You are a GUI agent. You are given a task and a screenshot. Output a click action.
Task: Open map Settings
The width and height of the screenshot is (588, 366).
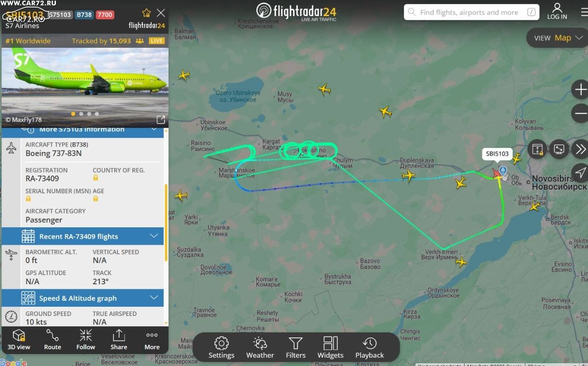221,348
